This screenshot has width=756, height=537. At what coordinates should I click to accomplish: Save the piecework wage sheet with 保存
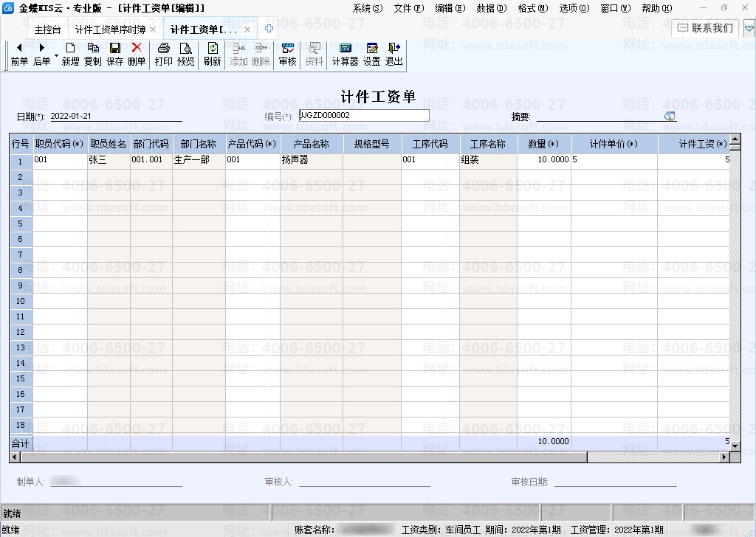(x=114, y=54)
